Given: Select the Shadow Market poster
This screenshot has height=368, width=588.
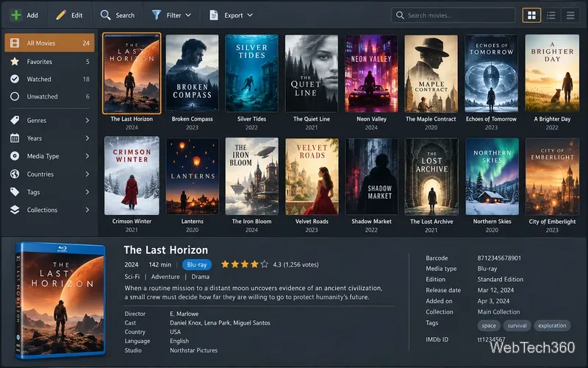Looking at the screenshot, I should click(x=371, y=177).
